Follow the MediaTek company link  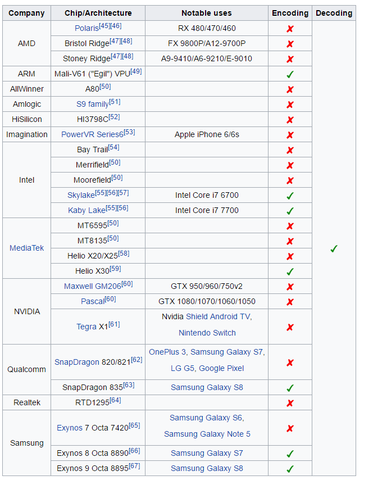(27, 248)
